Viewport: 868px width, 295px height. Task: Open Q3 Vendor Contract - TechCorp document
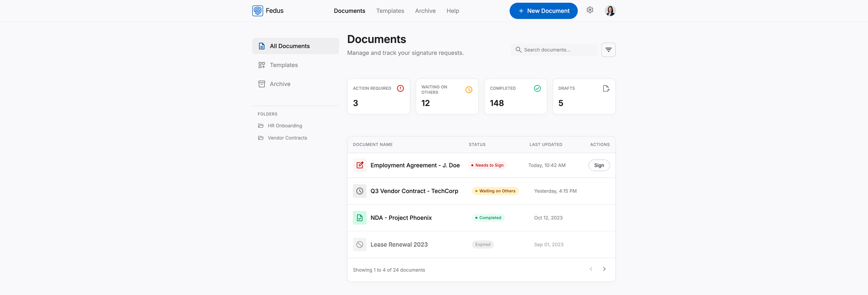(414, 191)
